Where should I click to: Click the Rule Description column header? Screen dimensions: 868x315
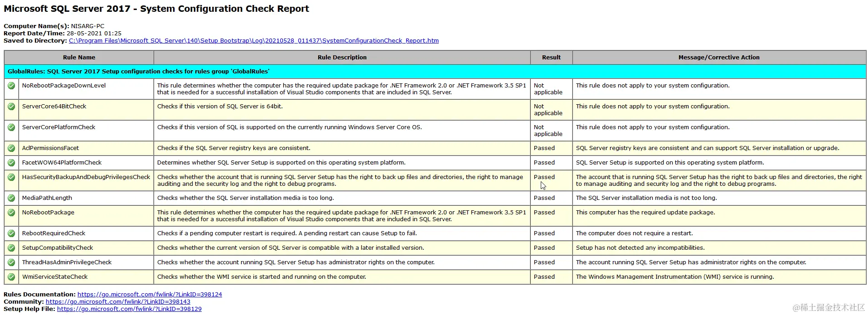(342, 58)
